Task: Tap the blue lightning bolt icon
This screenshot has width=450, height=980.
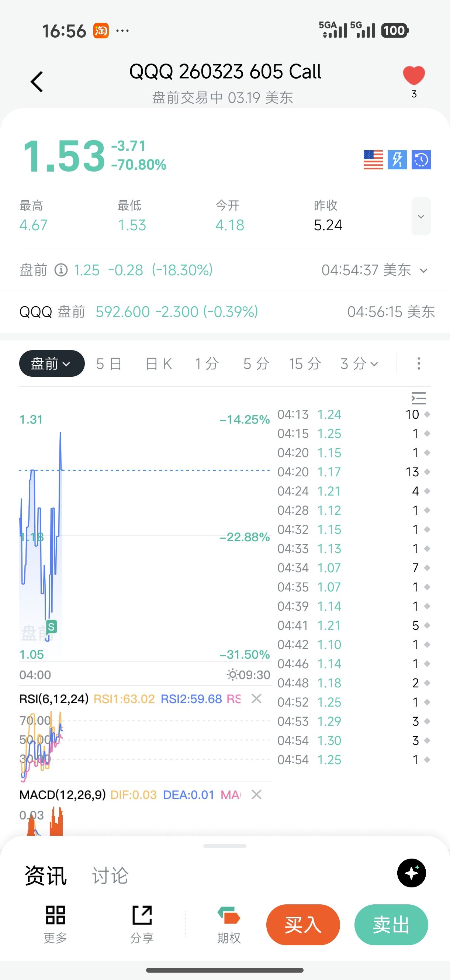Action: (x=397, y=160)
